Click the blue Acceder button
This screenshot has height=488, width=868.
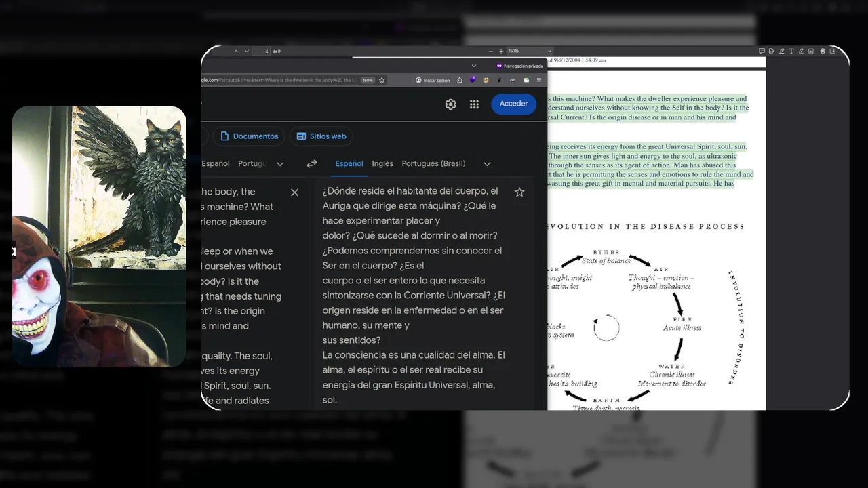click(513, 104)
